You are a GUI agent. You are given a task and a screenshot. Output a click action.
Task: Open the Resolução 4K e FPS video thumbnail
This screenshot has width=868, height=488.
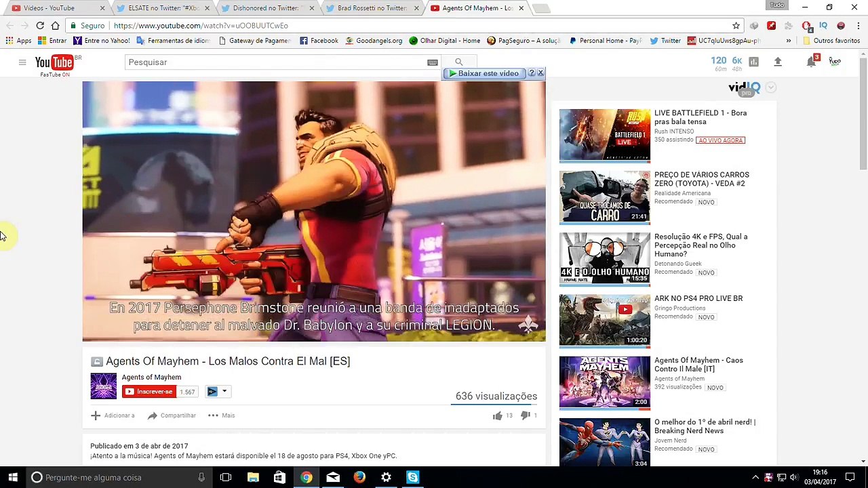605,259
